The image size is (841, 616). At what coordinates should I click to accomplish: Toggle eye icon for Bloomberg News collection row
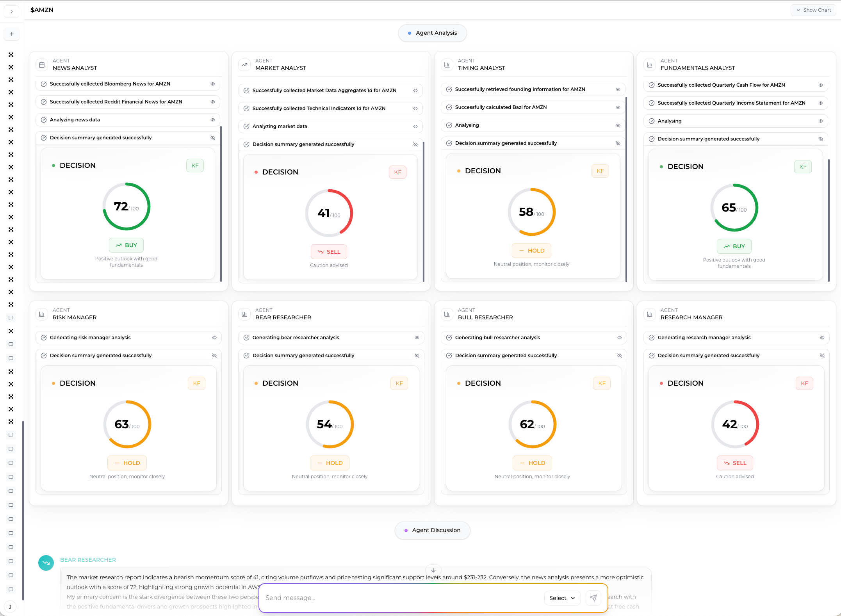coord(213,84)
